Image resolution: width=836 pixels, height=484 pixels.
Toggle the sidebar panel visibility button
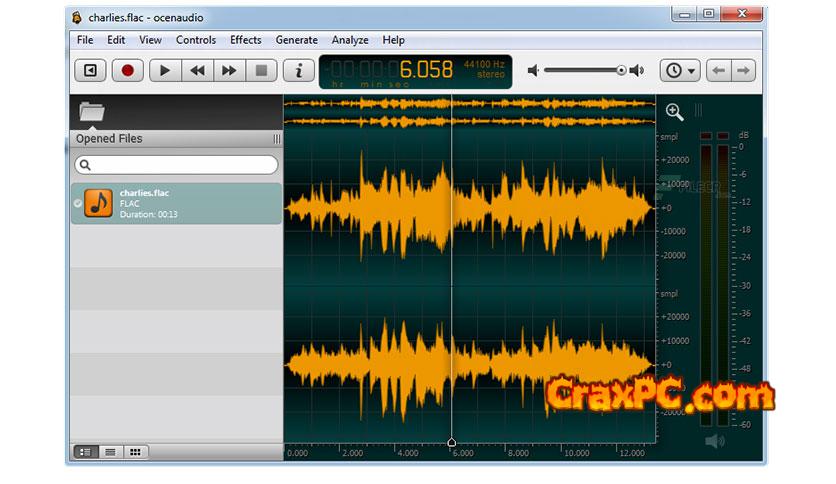[x=91, y=71]
